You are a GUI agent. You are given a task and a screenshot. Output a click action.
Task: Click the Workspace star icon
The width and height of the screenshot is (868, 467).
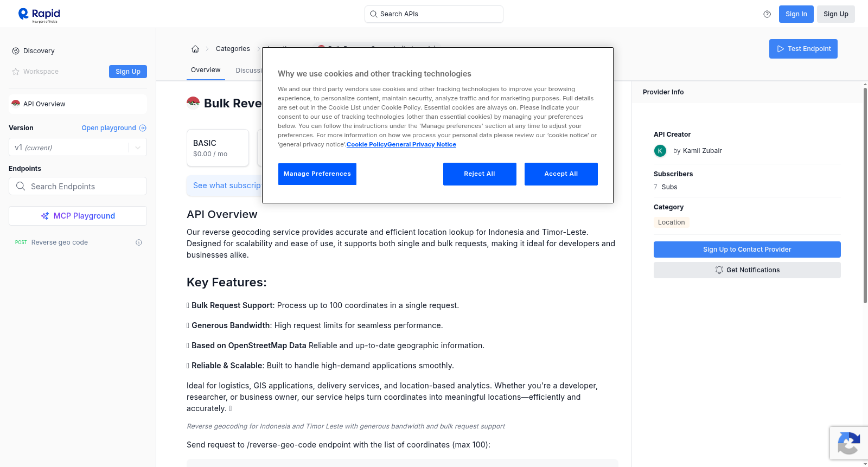point(16,72)
